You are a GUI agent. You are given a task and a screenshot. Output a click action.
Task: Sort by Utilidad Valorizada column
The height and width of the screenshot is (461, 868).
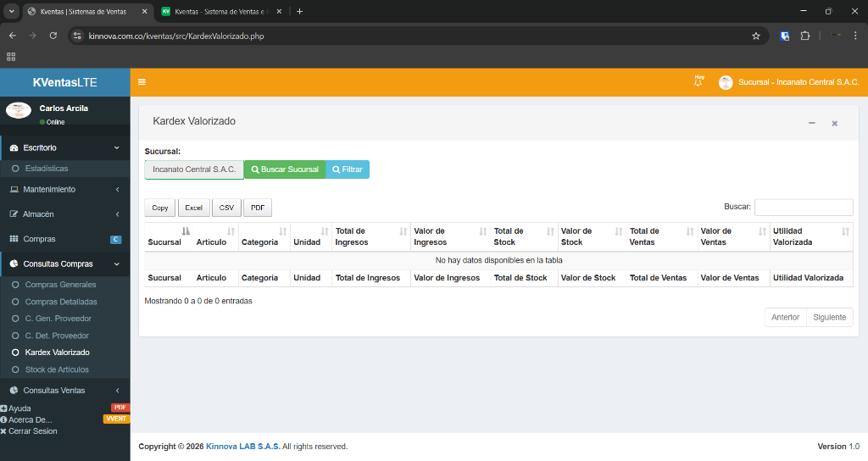point(811,237)
